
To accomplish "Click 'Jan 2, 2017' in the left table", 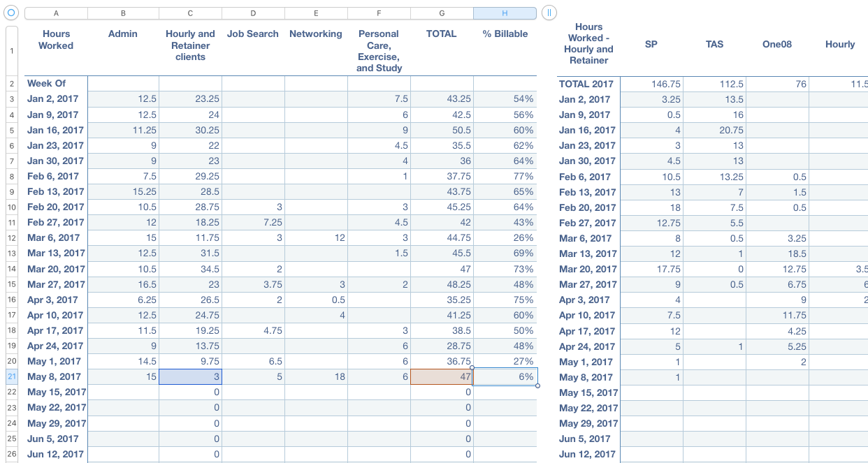I will (56, 99).
